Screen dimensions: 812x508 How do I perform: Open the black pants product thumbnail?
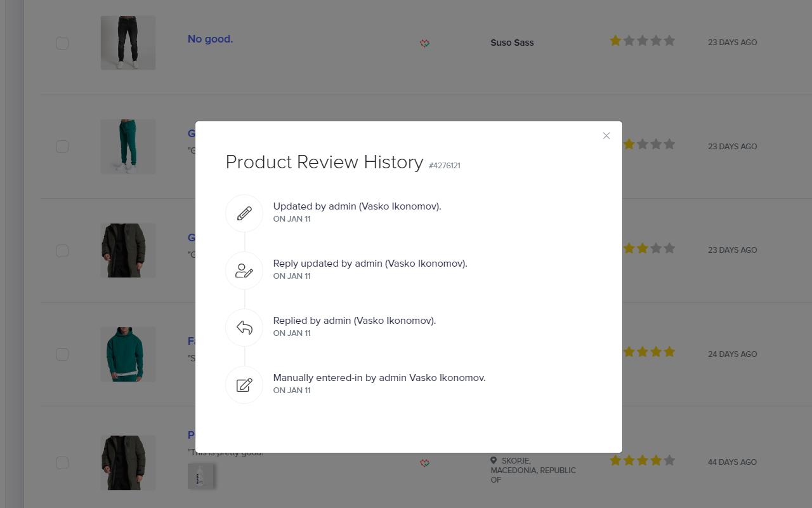coord(128,43)
